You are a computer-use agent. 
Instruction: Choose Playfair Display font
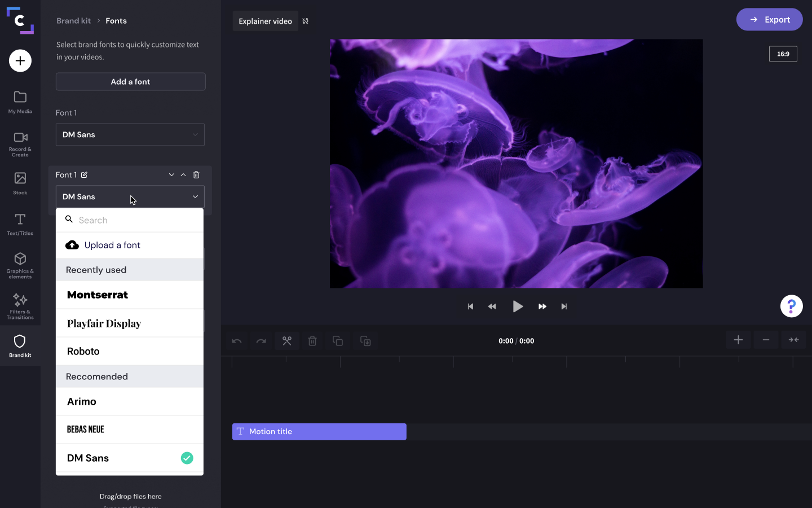(130, 323)
